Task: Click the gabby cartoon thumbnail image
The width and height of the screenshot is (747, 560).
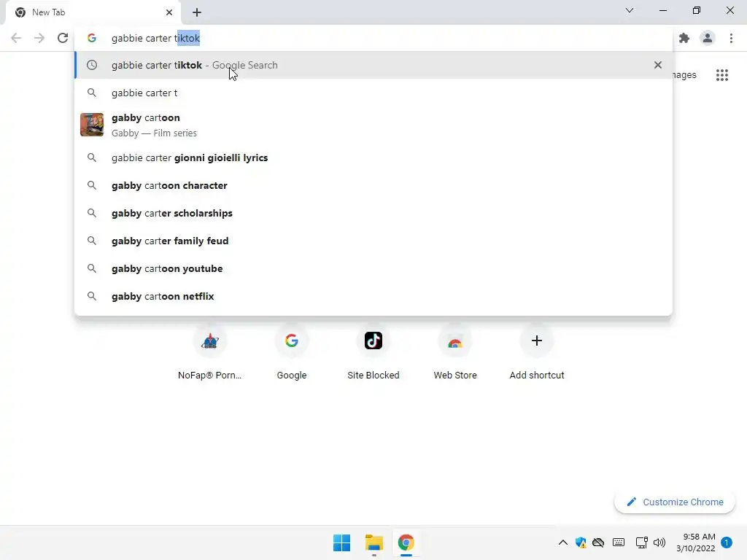Action: [x=92, y=125]
